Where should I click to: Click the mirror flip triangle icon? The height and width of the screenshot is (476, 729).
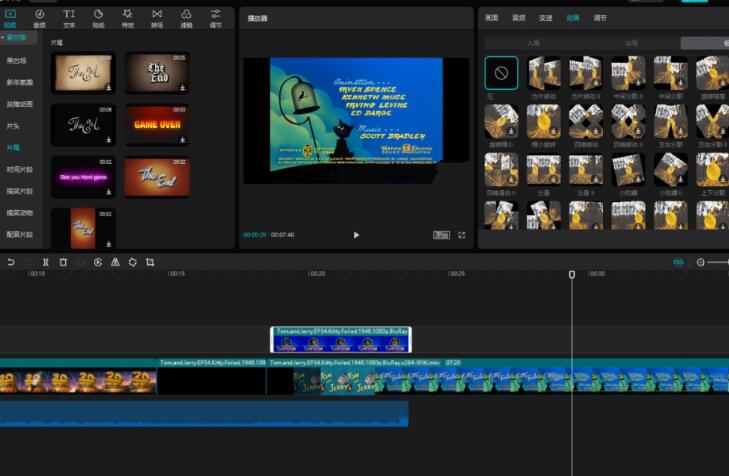pyautogui.click(x=115, y=262)
